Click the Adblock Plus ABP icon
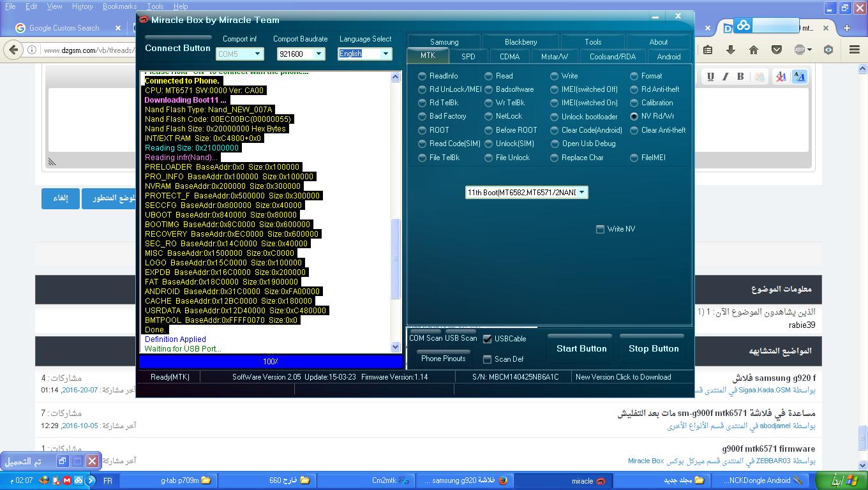Screen dimensions: 868x490 (800, 50)
